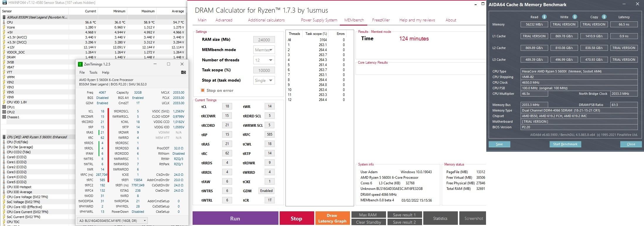Screen dimensions: 644x226
Task: Click the purple Run button
Action: (235, 218)
